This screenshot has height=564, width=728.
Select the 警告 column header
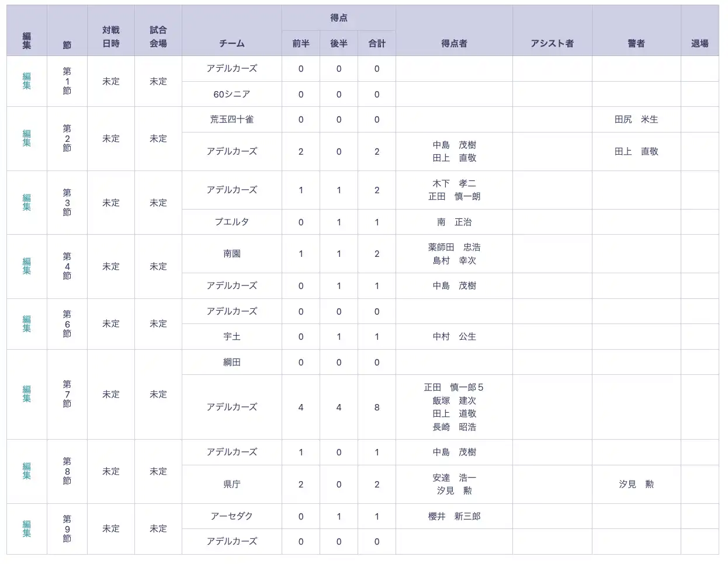[636, 43]
